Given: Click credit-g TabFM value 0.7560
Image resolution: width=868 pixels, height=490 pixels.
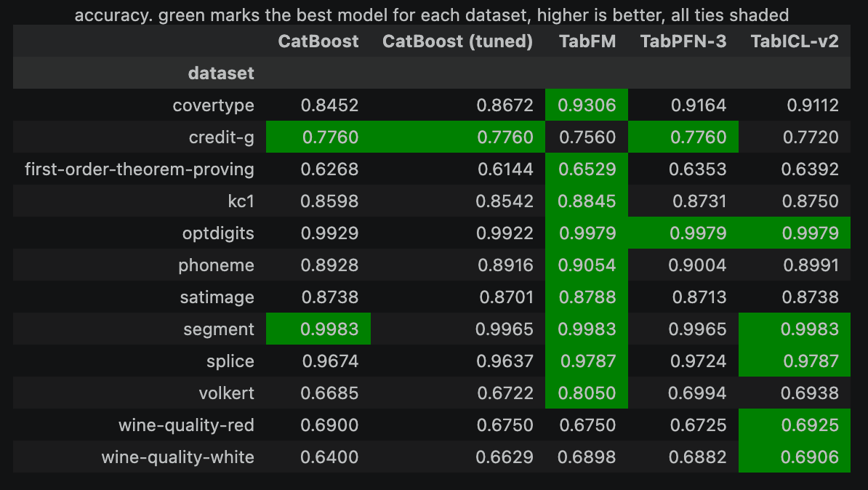Looking at the screenshot, I should [x=587, y=137].
